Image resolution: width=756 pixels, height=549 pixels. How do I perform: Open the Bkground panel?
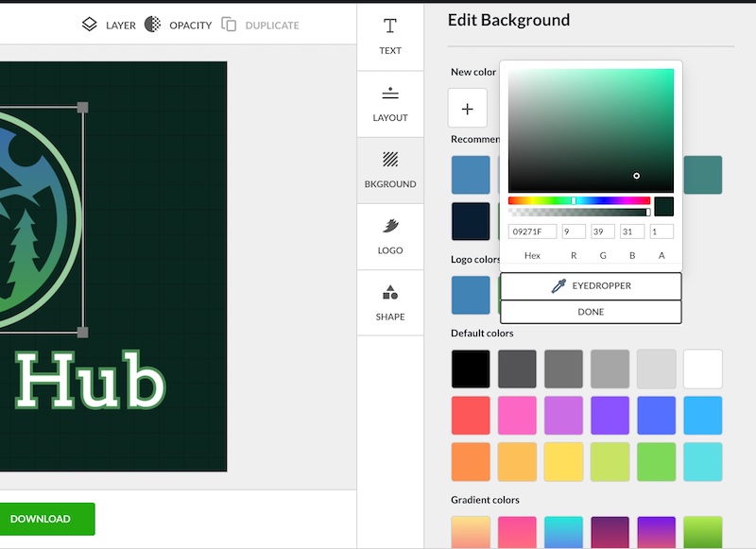tap(390, 169)
